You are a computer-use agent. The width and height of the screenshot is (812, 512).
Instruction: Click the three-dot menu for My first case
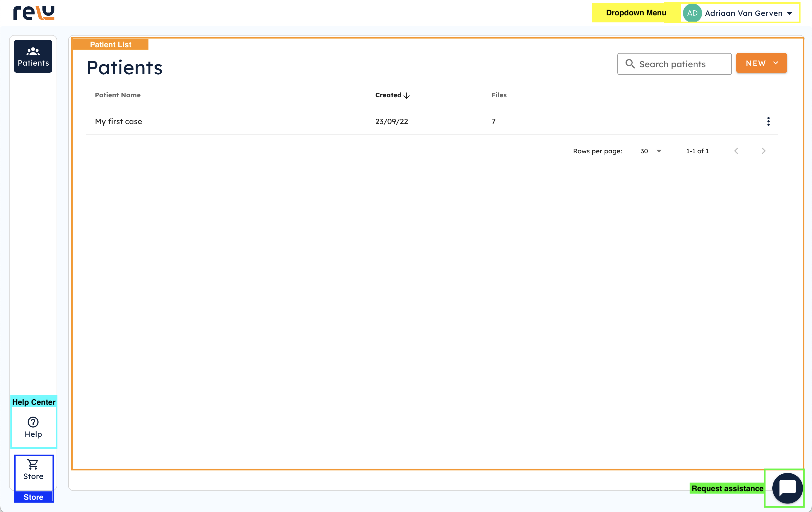[x=768, y=121]
